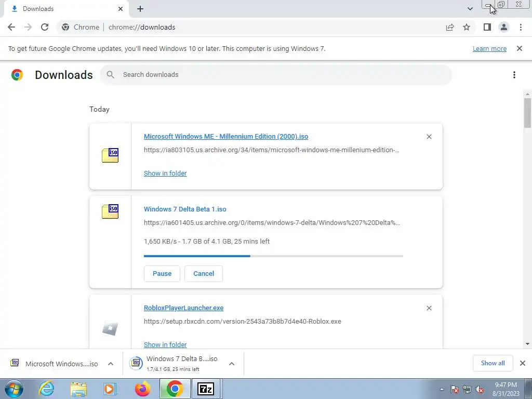The image size is (532, 399).
Task: Switch to Chrome in the taskbar
Action: click(175, 389)
